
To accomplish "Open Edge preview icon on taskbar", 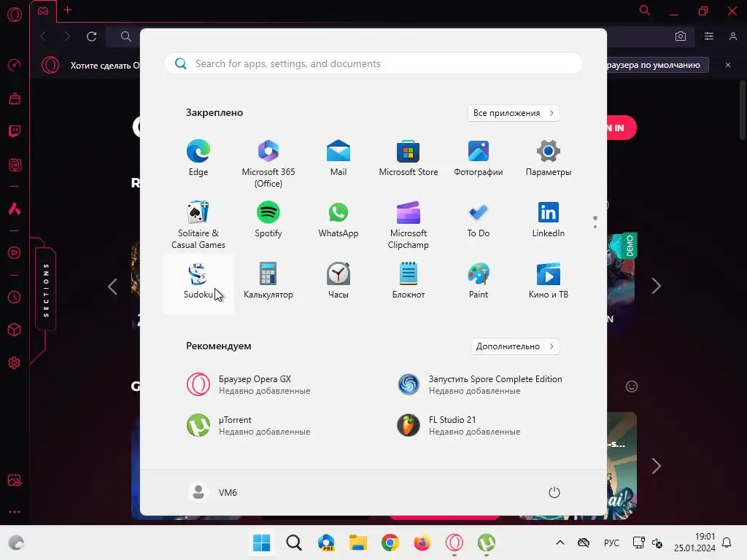I will [x=326, y=542].
